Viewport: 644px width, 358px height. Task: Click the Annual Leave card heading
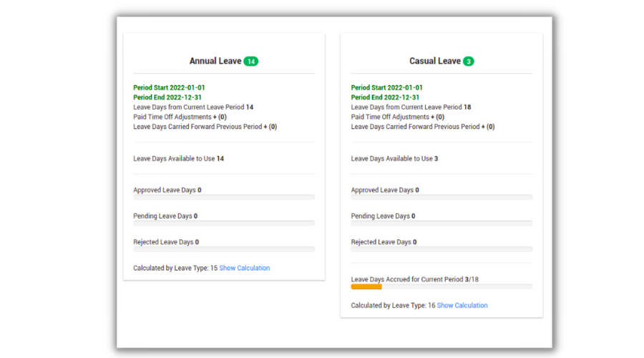(x=215, y=62)
